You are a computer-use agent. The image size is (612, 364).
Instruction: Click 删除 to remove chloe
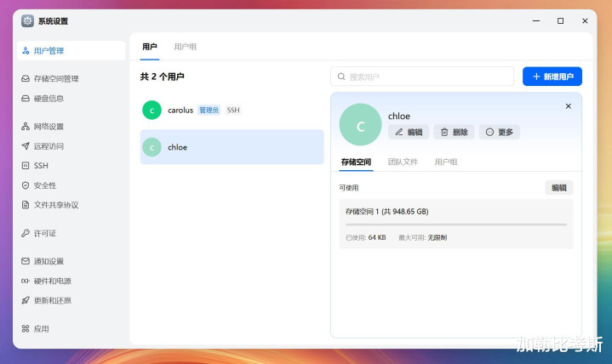454,133
